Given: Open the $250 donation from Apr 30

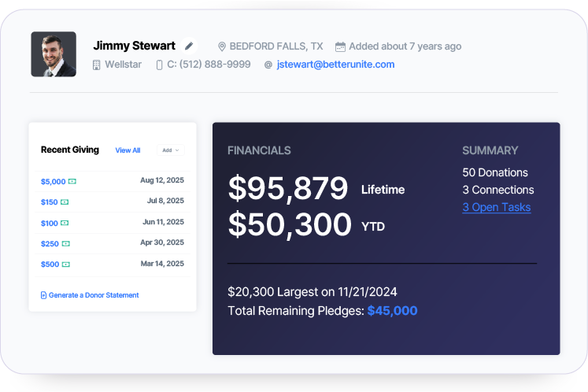Looking at the screenshot, I should [49, 244].
